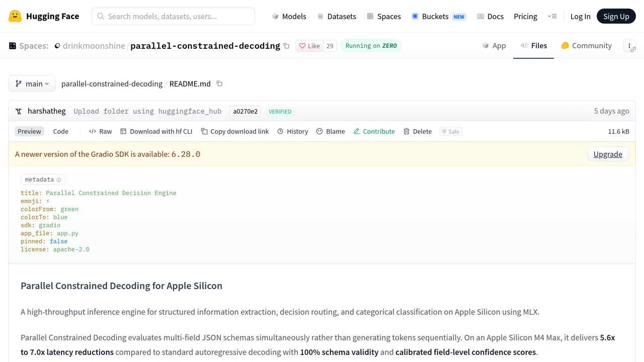Open drinkmoonshine user profile link

tap(94, 46)
